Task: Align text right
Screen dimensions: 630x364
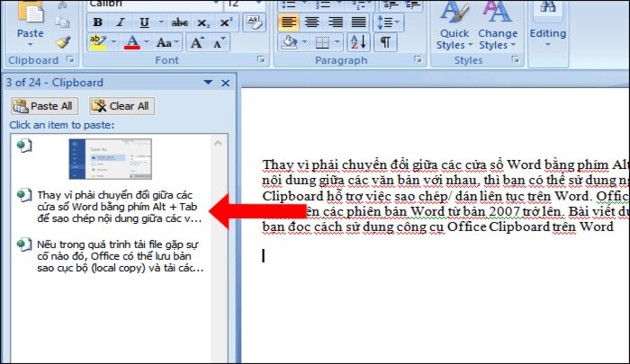Action: click(x=335, y=22)
